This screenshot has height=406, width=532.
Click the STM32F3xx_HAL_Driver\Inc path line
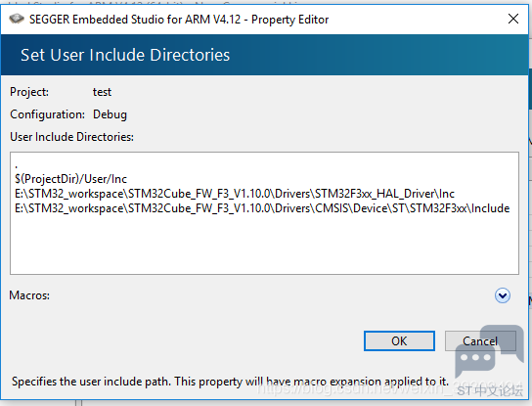[235, 194]
